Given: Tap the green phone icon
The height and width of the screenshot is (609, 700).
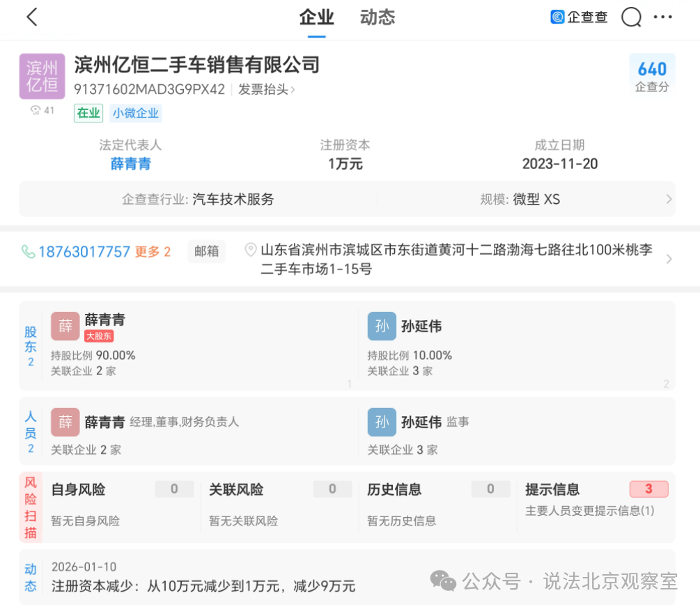Looking at the screenshot, I should pyautogui.click(x=28, y=252).
